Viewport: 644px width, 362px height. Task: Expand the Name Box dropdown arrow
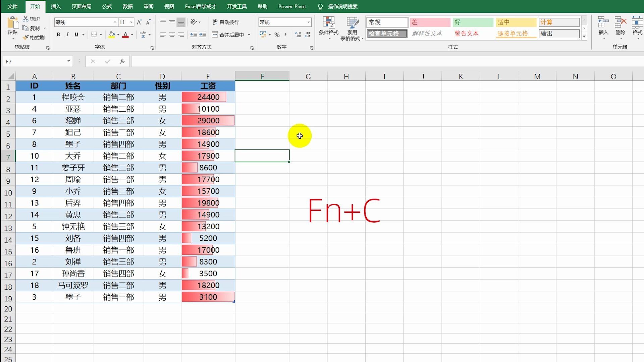pos(68,61)
